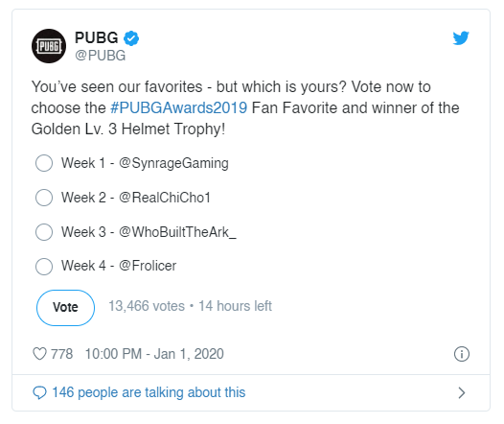Viewport: 504px width, 424px height.
Task: Like the tweet with heart icon
Action: point(39,354)
